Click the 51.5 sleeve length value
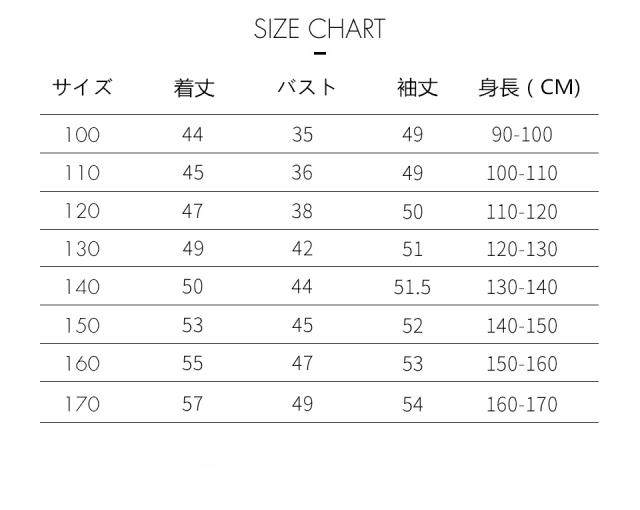 pos(412,288)
